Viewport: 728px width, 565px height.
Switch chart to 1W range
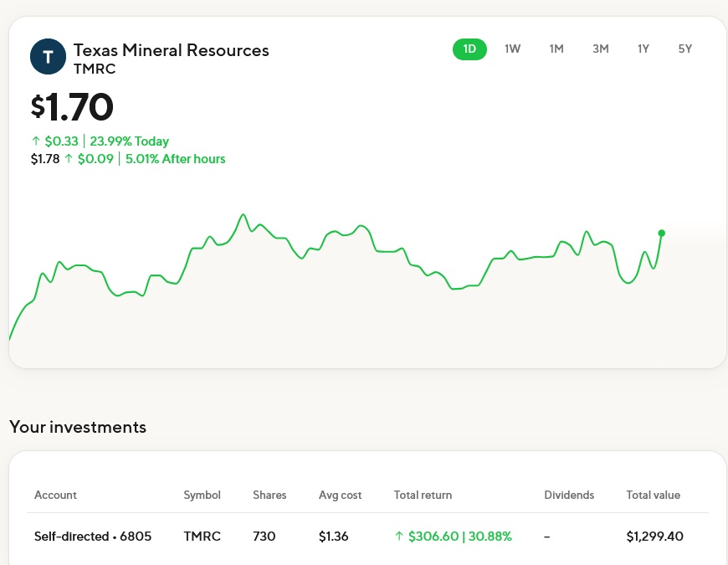[x=513, y=49]
